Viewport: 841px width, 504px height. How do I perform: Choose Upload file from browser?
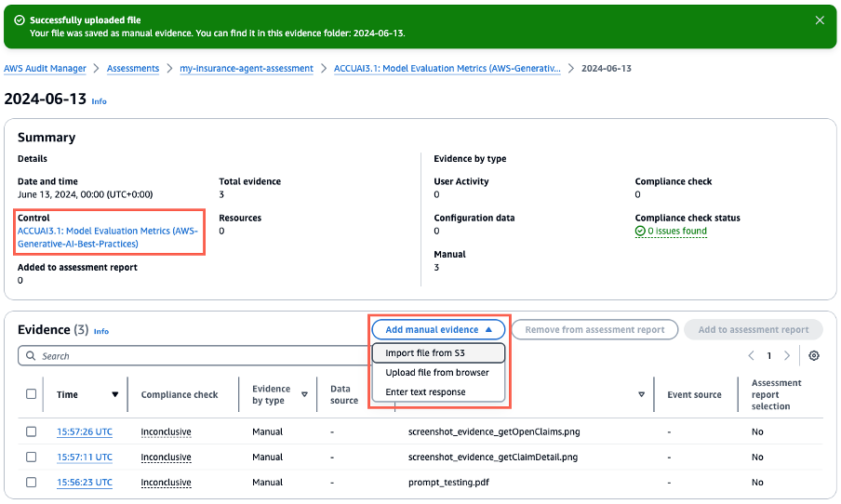click(x=437, y=372)
